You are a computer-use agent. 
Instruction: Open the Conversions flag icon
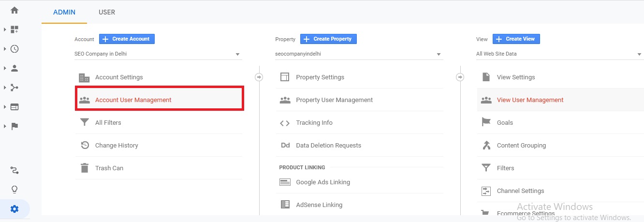coord(15,126)
